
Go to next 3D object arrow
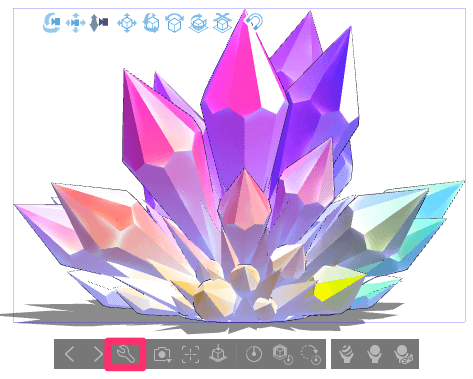[x=98, y=354]
